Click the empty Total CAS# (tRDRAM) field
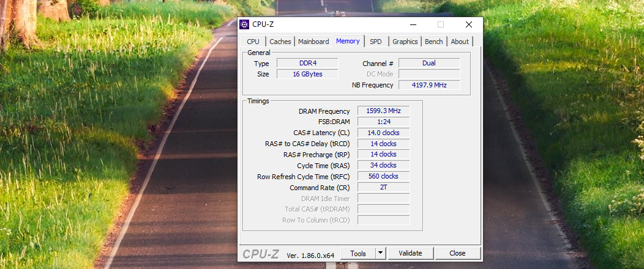The width and height of the screenshot is (644, 269). point(384,209)
